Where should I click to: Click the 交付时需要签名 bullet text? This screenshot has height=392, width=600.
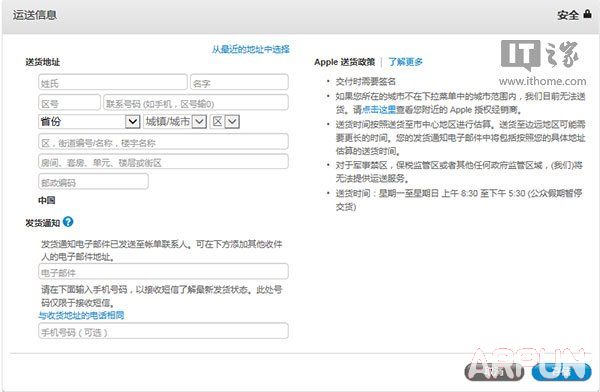tap(365, 82)
